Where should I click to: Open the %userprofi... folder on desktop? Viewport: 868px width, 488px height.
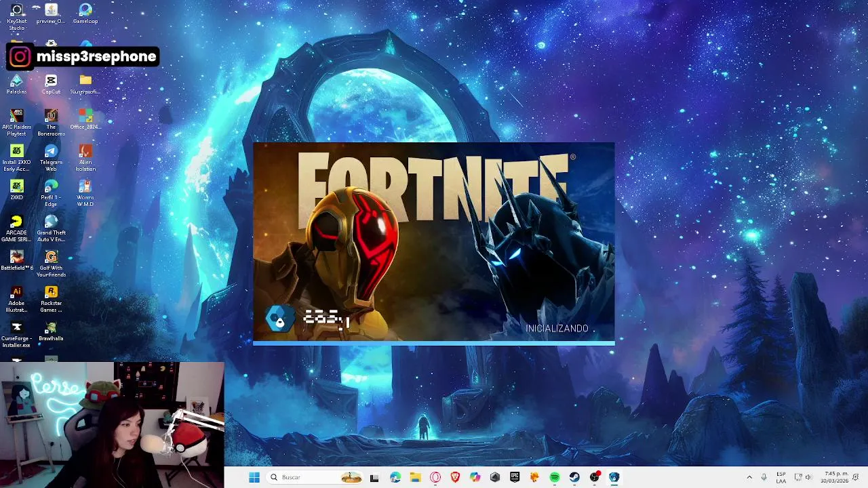click(85, 85)
